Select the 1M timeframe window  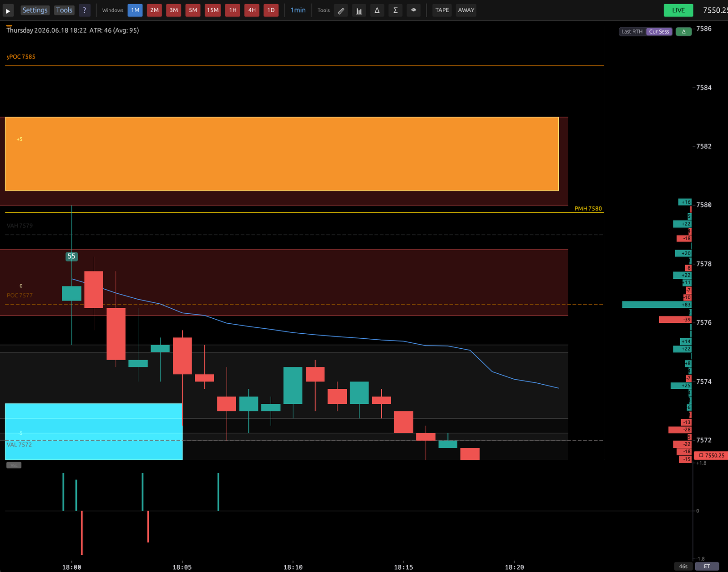(x=135, y=10)
